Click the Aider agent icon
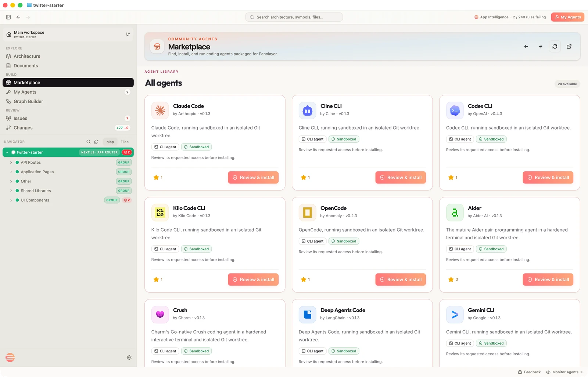This screenshot has width=588, height=377. tap(455, 213)
